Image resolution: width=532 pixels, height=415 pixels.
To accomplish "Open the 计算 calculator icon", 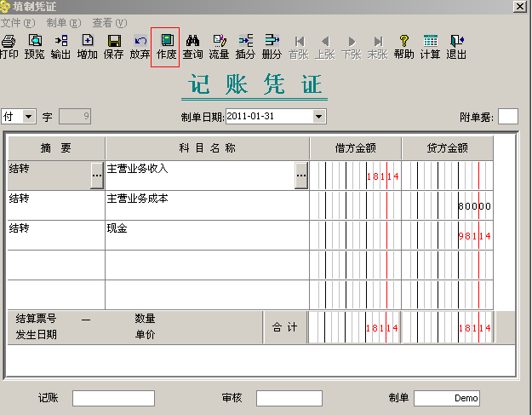I will coord(430,47).
